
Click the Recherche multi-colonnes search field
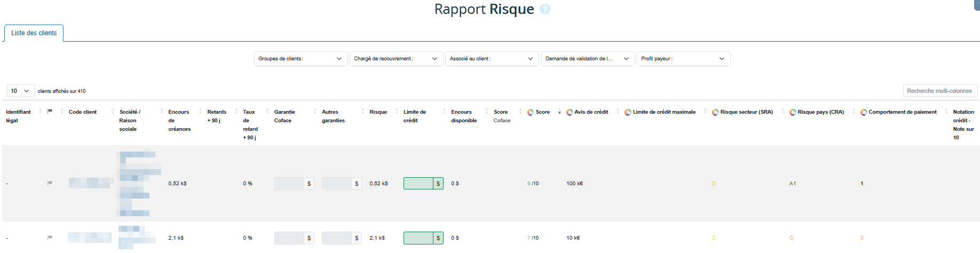pos(939,91)
